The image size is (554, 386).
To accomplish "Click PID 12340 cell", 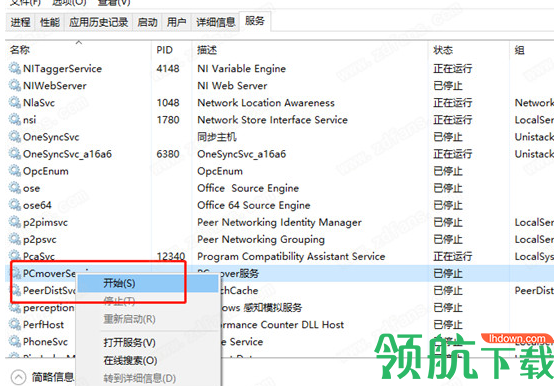I will tap(171, 256).
